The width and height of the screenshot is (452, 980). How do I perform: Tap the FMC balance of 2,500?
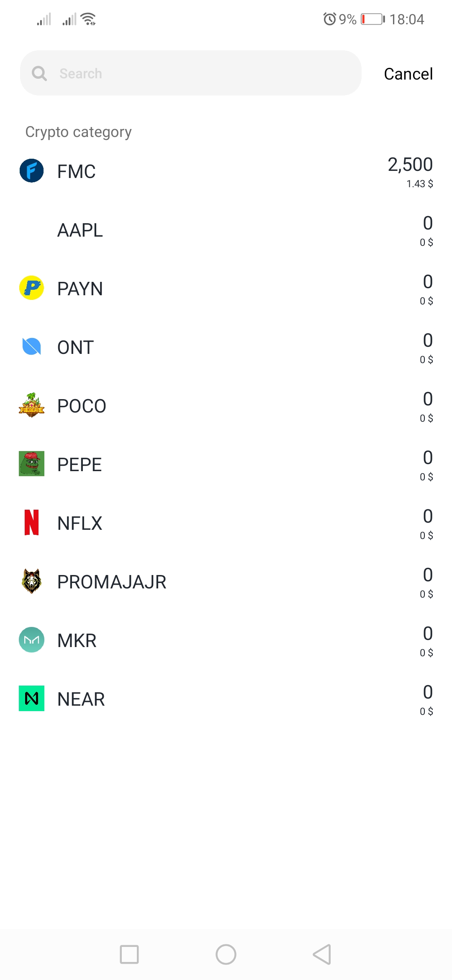[x=410, y=165]
